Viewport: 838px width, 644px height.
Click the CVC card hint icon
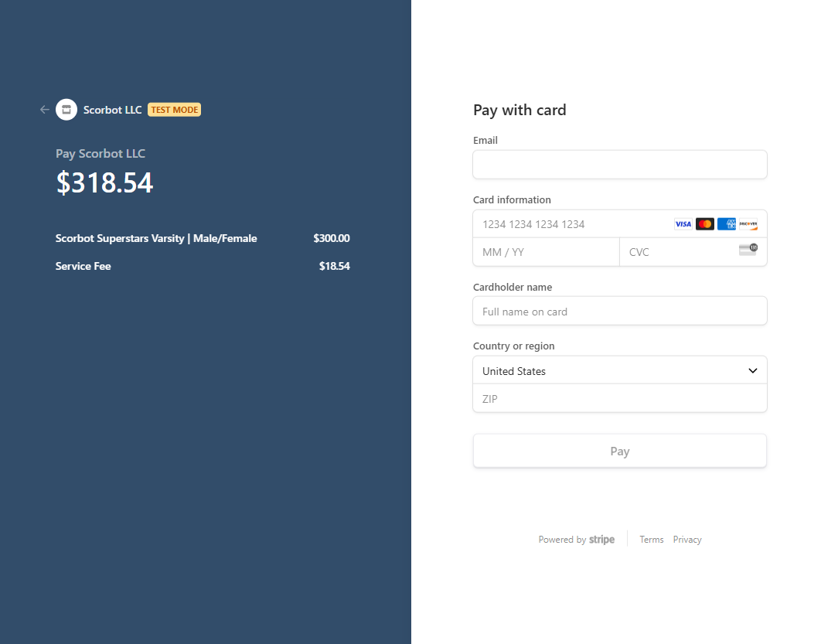[x=748, y=249]
